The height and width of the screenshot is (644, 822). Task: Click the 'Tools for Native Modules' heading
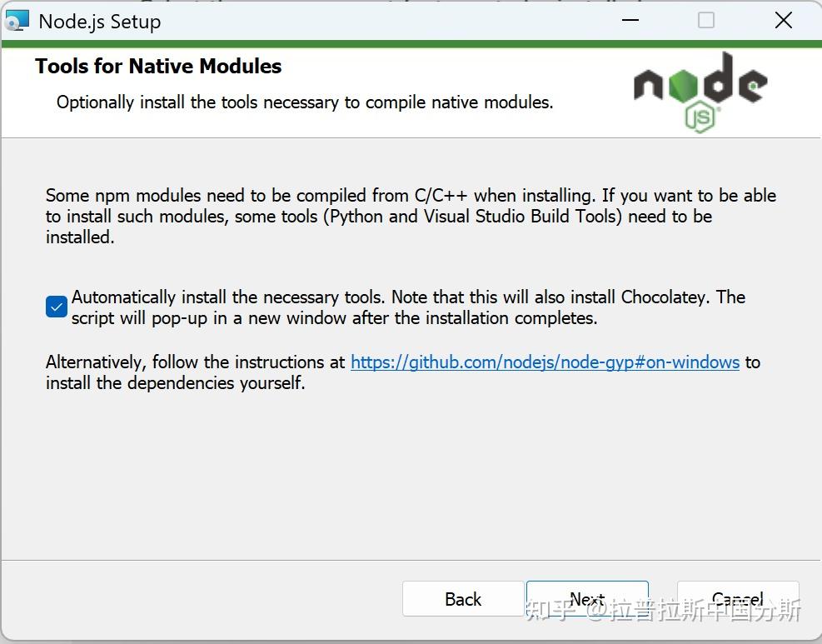click(x=158, y=67)
